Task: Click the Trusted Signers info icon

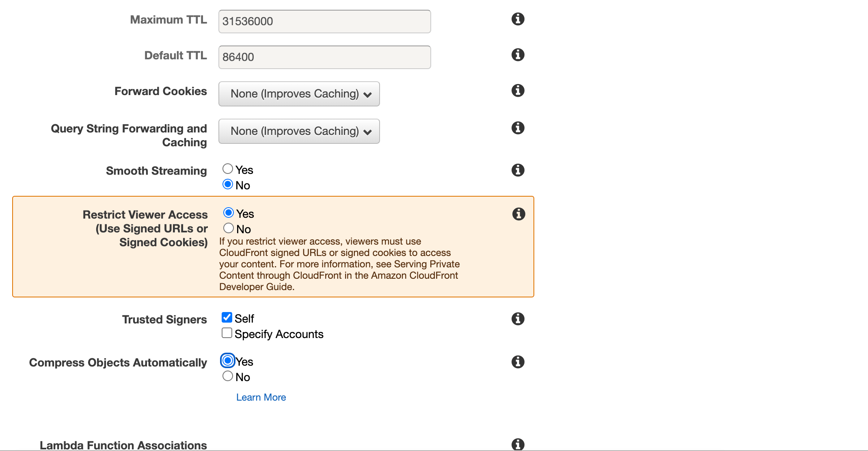Action: tap(518, 319)
